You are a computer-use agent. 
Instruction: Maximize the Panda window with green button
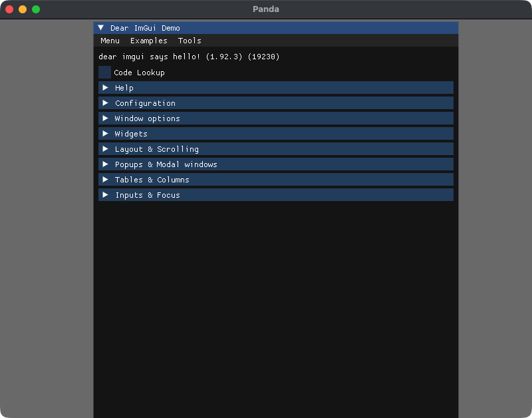coord(36,9)
